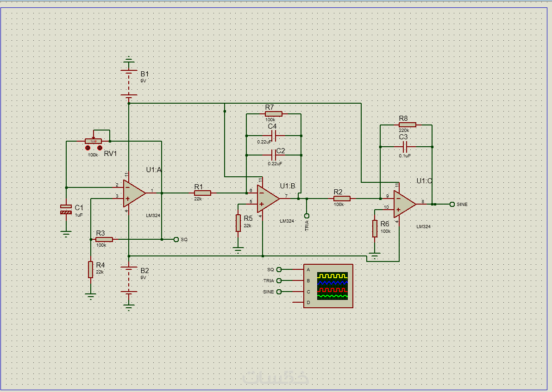Select the ground symbol below capacitor C1
The width and height of the screenshot is (552, 392).
point(66,233)
